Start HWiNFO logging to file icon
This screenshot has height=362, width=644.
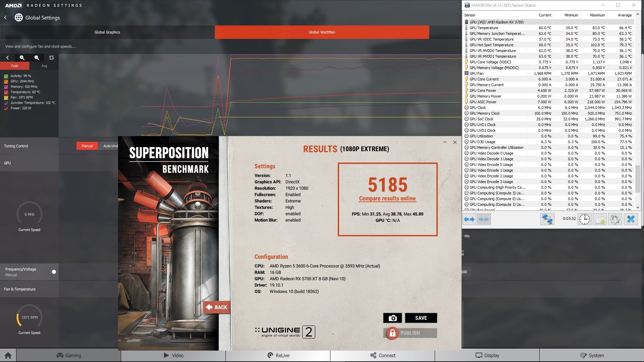600,219
